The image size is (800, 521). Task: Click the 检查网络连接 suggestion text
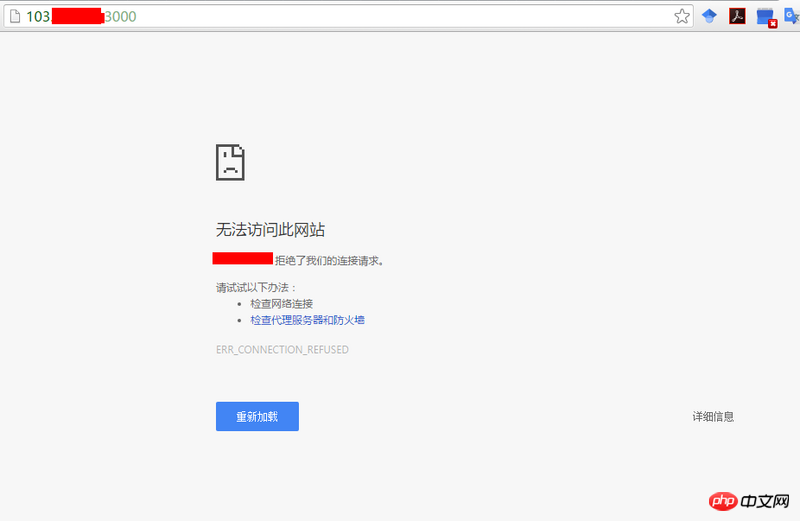click(281, 304)
